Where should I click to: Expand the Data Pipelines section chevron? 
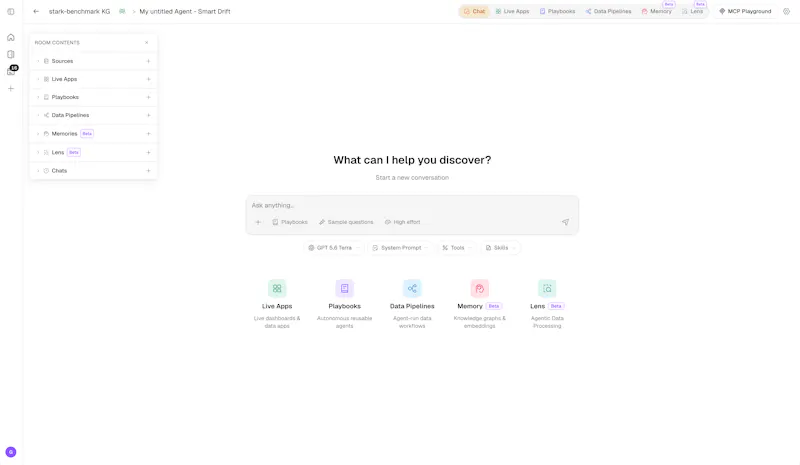pos(38,115)
